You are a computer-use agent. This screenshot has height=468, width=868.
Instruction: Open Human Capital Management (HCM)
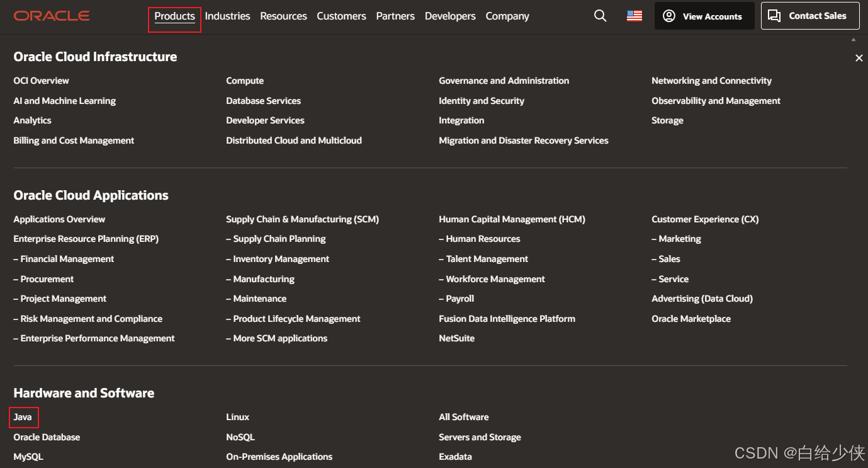(x=512, y=219)
